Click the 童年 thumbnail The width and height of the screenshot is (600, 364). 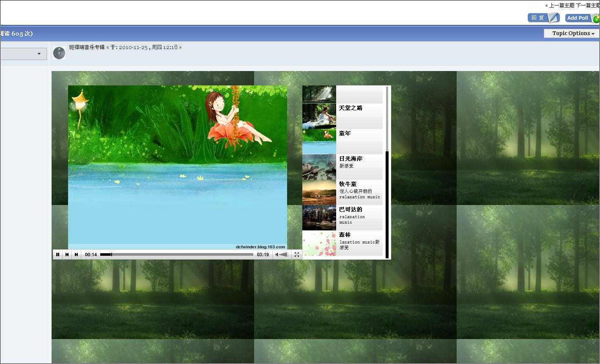(319, 142)
